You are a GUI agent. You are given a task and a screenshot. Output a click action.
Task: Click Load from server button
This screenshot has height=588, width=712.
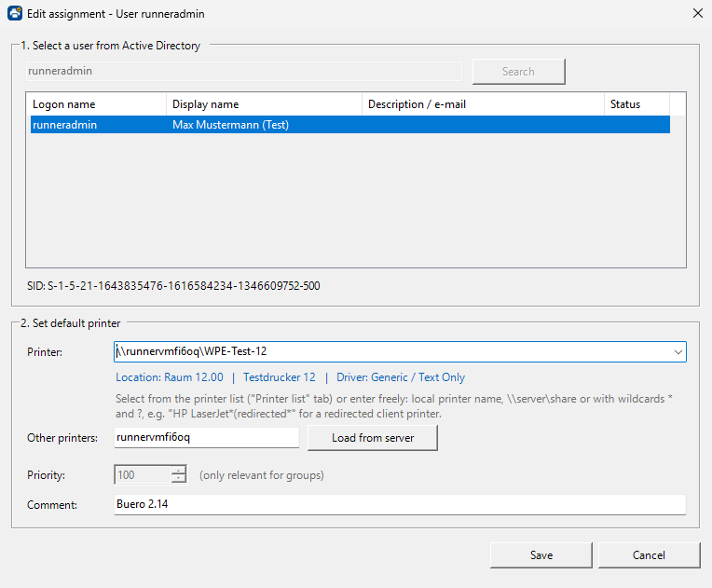[x=373, y=438]
